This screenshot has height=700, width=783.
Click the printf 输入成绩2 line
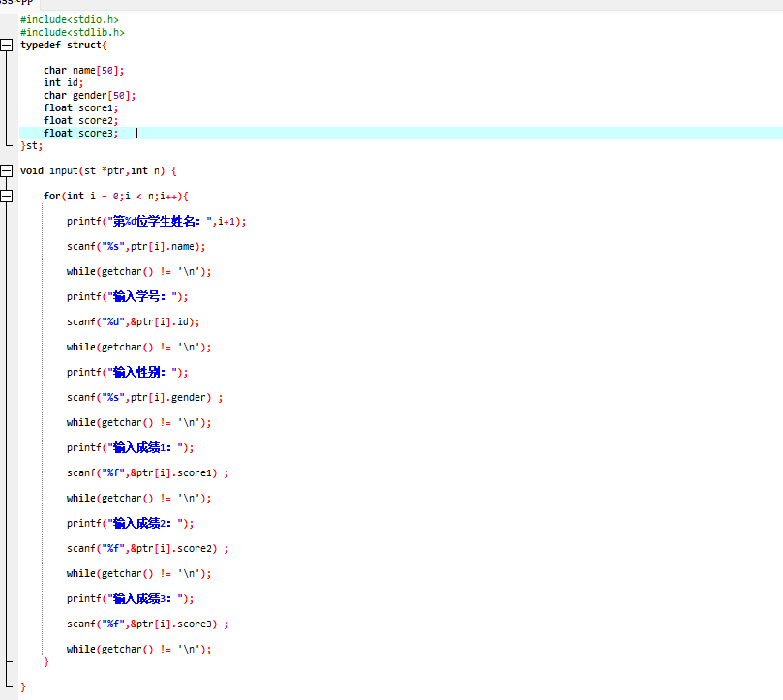pyautogui.click(x=131, y=523)
